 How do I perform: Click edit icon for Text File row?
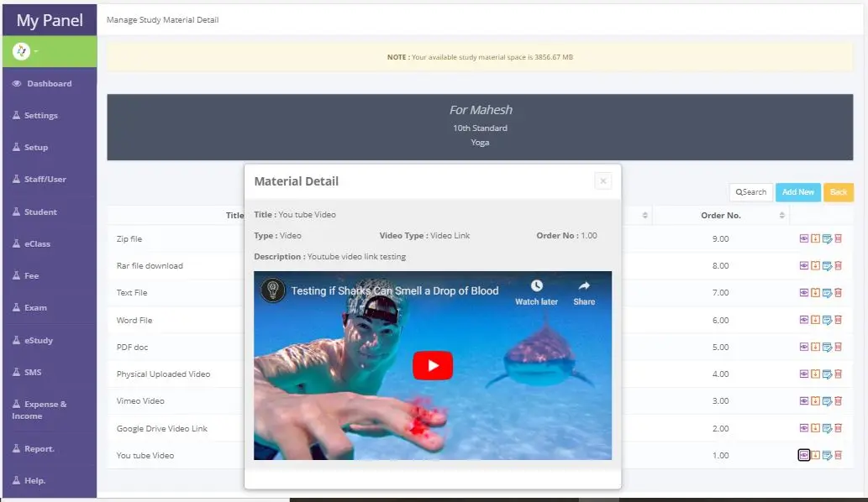827,293
